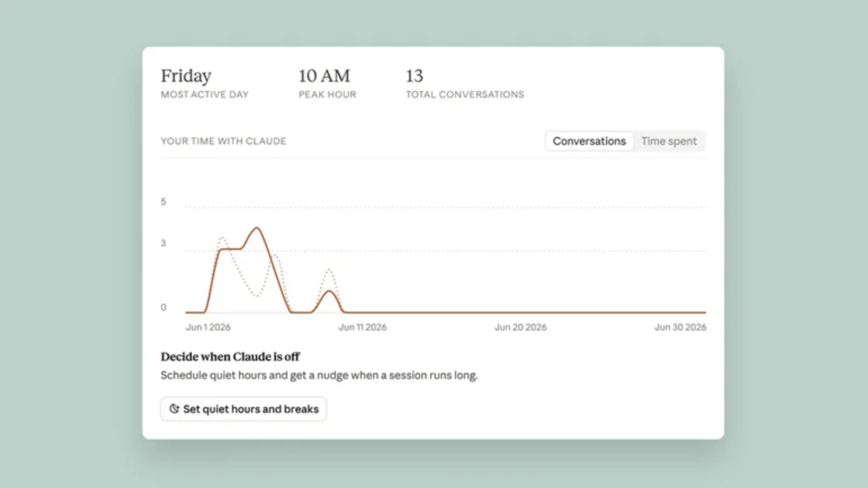Click the y-axis value 3

163,243
